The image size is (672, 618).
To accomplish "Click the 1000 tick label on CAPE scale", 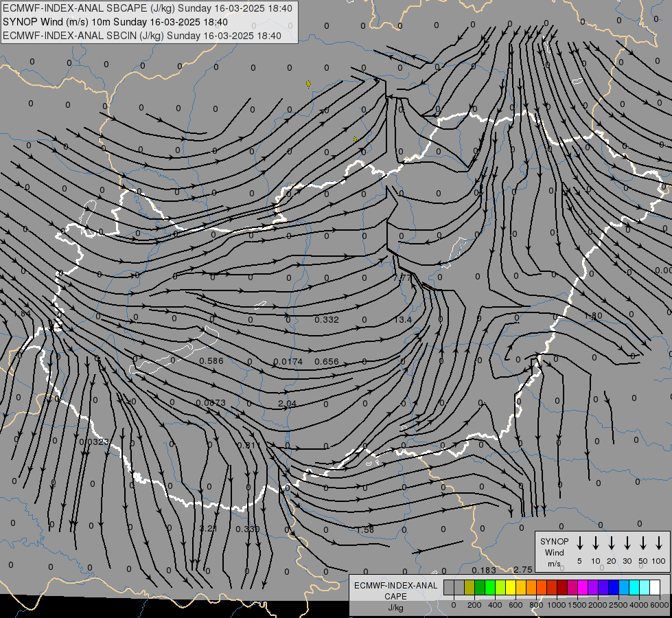I will 556,605.
